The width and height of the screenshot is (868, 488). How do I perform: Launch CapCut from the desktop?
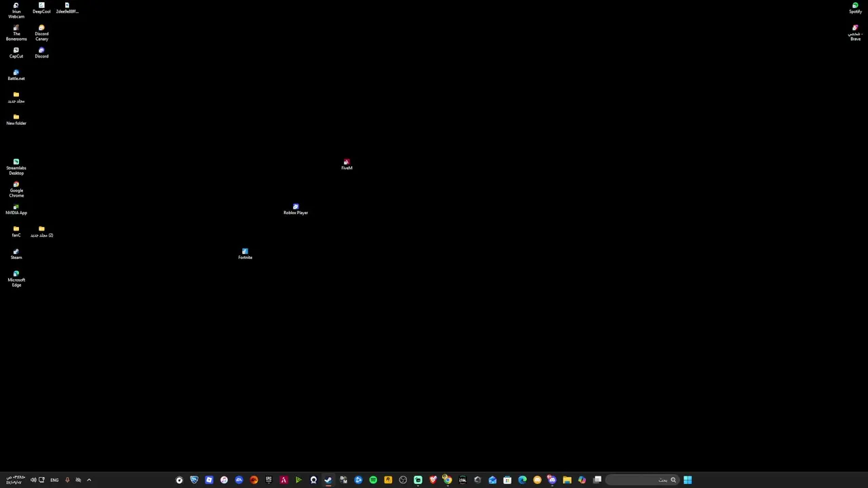[16, 53]
